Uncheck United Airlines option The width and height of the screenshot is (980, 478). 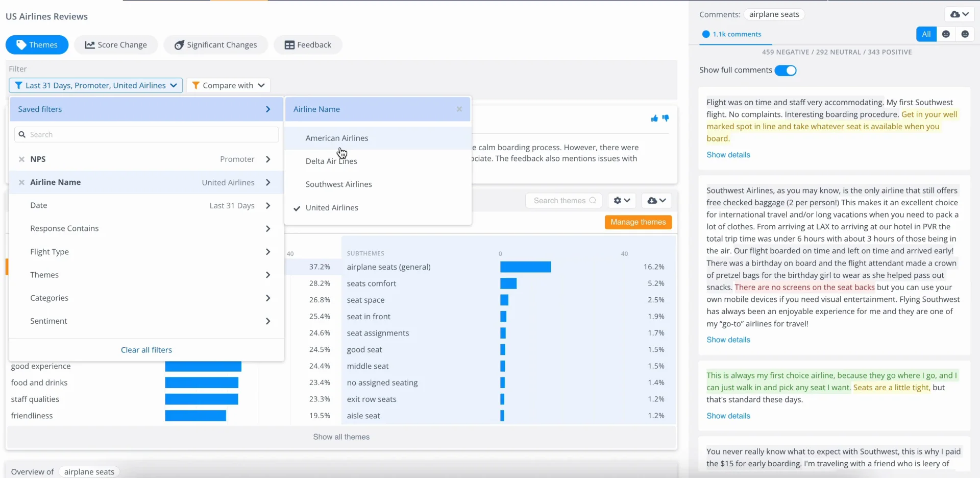pos(378,208)
